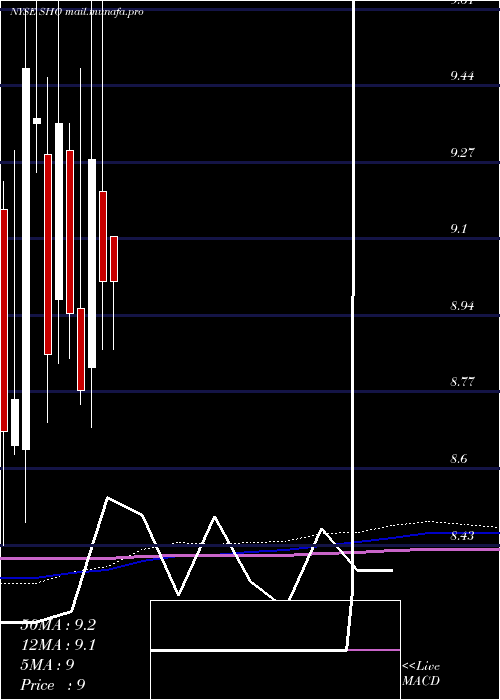Select the 9.27 price axis label
The height and width of the screenshot is (700, 500).
(x=462, y=153)
